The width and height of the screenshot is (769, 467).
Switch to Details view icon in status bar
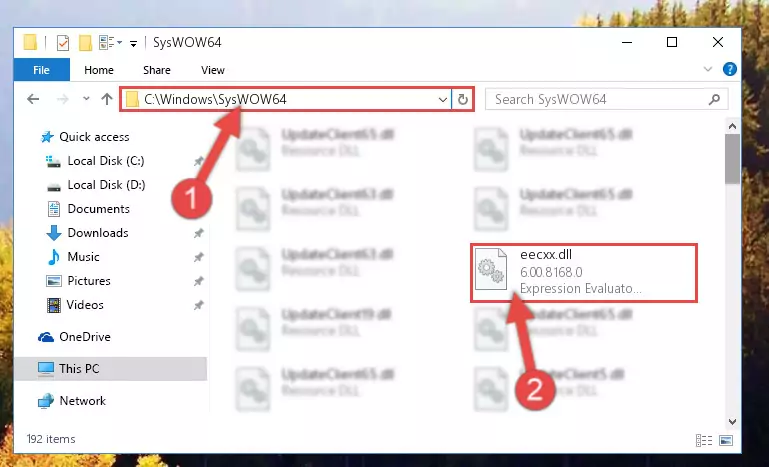[x=704, y=441]
